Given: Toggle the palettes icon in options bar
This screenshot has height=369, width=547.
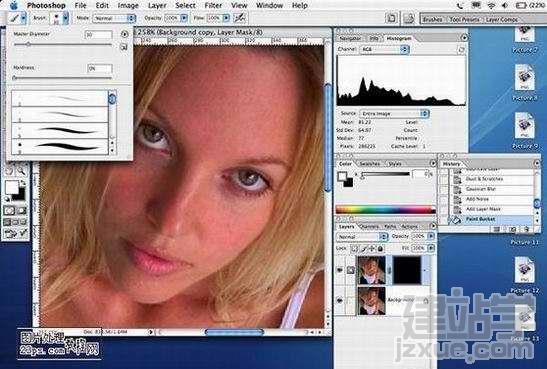Looking at the screenshot, I should pos(409,18).
